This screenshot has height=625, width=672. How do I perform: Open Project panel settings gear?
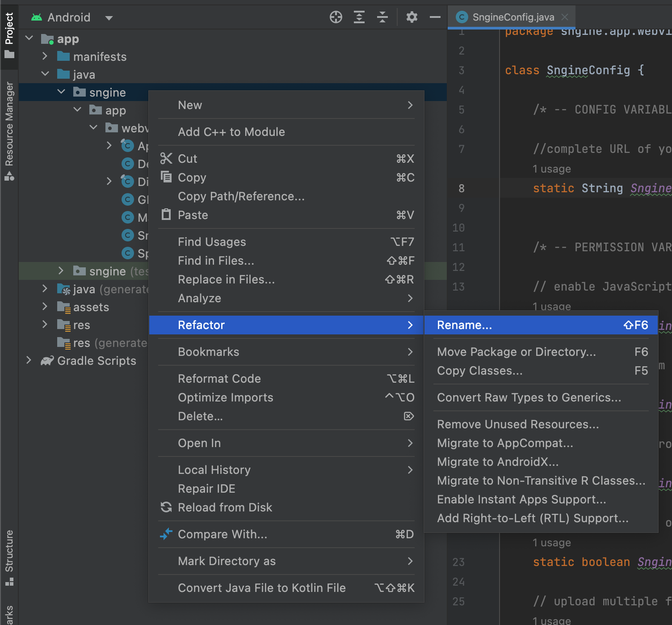(412, 17)
